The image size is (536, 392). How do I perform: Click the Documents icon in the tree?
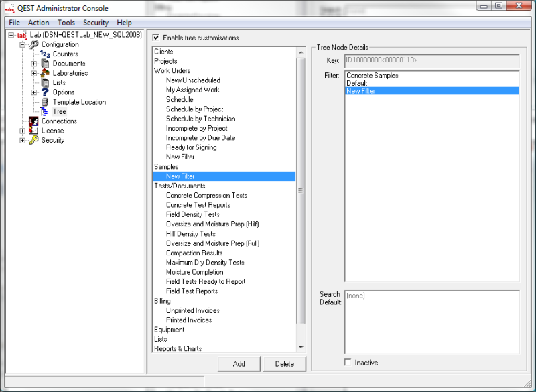(46, 64)
